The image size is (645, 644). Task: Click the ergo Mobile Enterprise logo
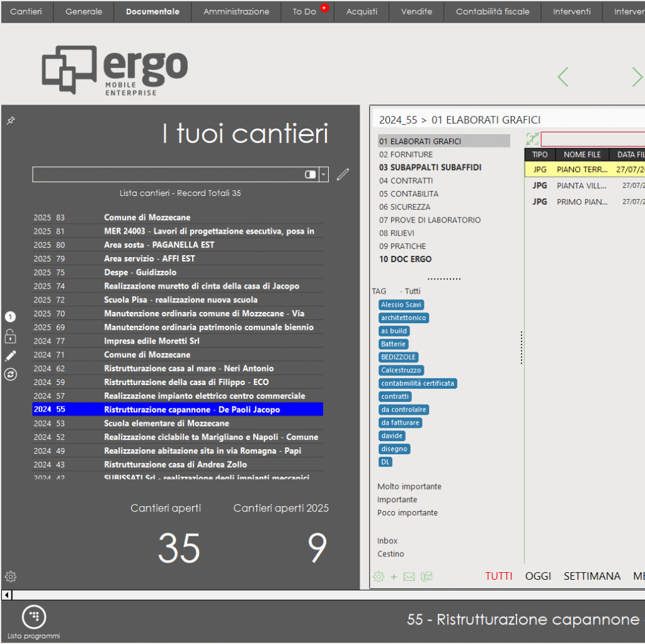coord(115,70)
